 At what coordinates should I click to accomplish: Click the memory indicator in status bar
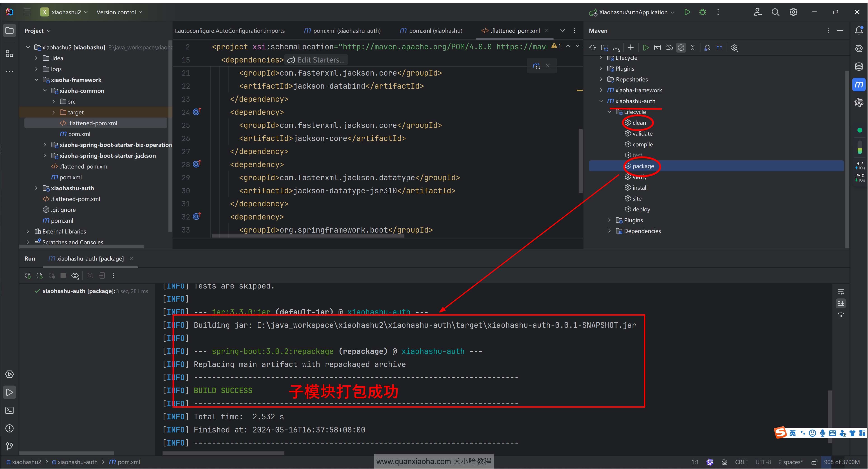pyautogui.click(x=842, y=462)
